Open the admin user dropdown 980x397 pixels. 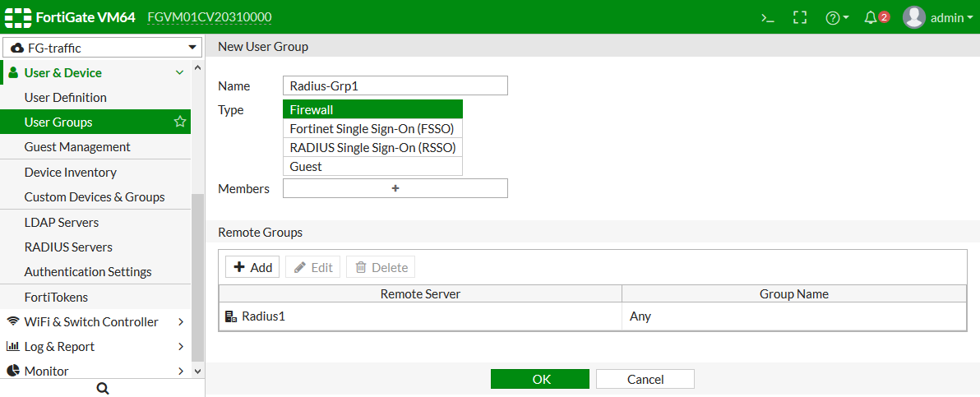pos(936,17)
